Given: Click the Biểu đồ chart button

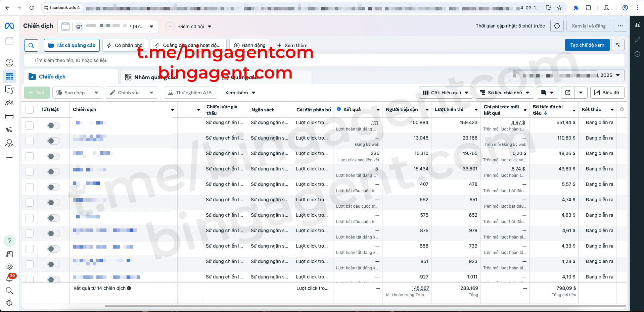Looking at the screenshot, I should point(607,93).
